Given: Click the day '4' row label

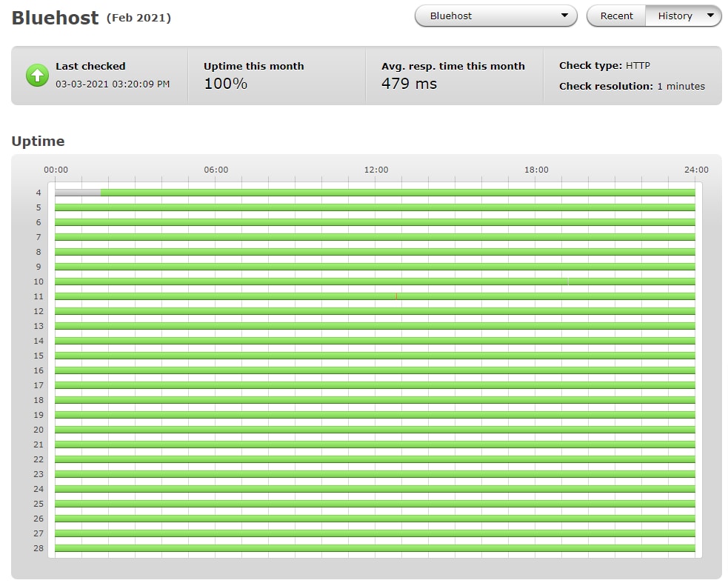Looking at the screenshot, I should click(39, 193).
